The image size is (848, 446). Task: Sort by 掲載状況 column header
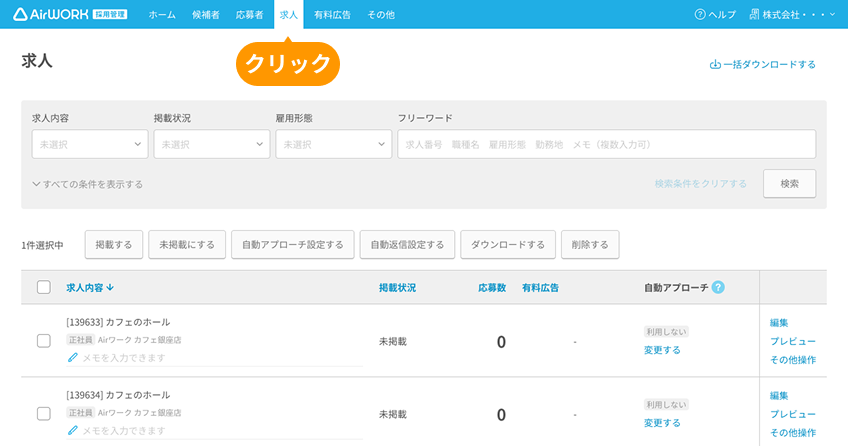coord(398,288)
